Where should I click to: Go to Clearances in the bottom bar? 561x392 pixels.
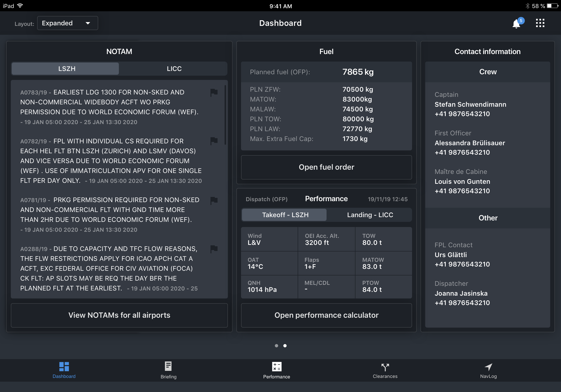click(385, 370)
